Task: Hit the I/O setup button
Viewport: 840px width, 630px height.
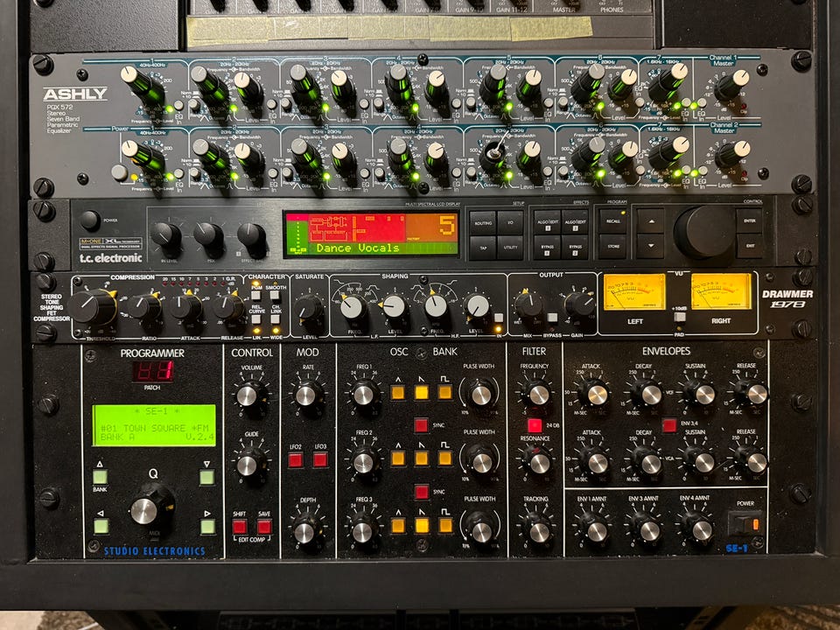Action: click(510, 222)
